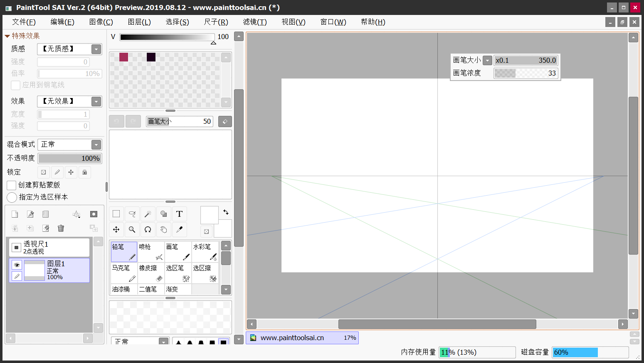Select the rectangular selection tool

[116, 214]
